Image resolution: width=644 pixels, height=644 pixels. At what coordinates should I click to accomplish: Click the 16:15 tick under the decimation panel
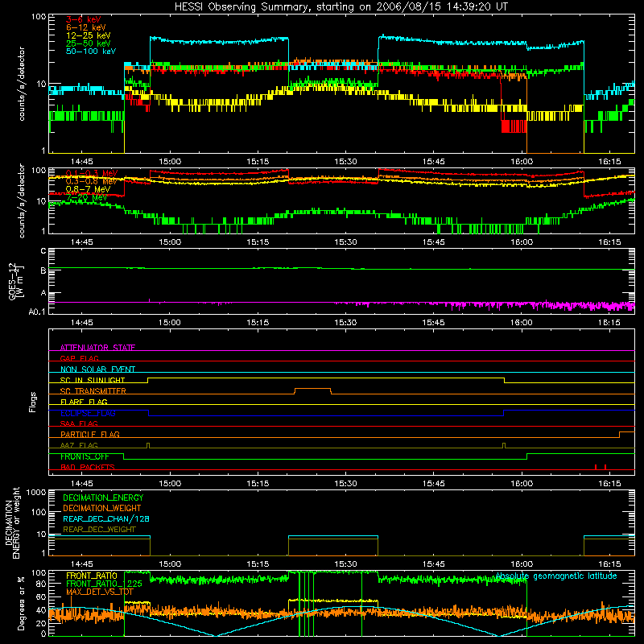(x=609, y=564)
